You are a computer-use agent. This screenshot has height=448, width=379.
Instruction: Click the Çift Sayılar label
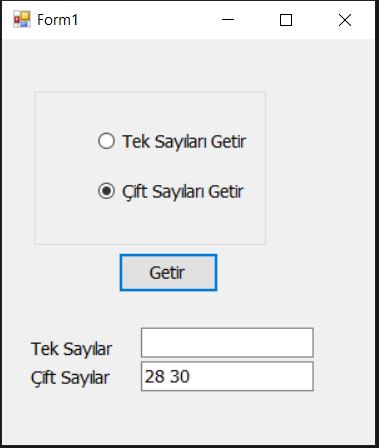point(70,378)
